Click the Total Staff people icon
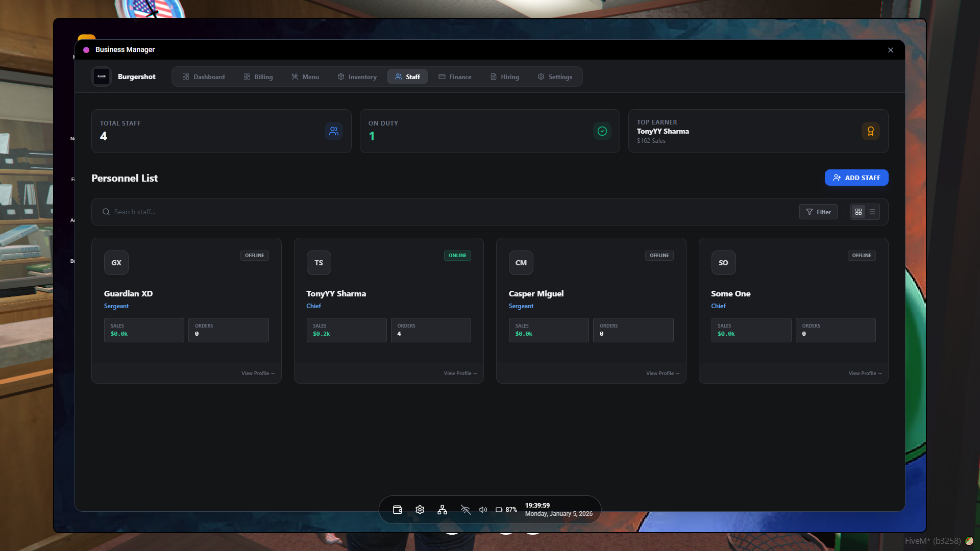 (x=334, y=131)
